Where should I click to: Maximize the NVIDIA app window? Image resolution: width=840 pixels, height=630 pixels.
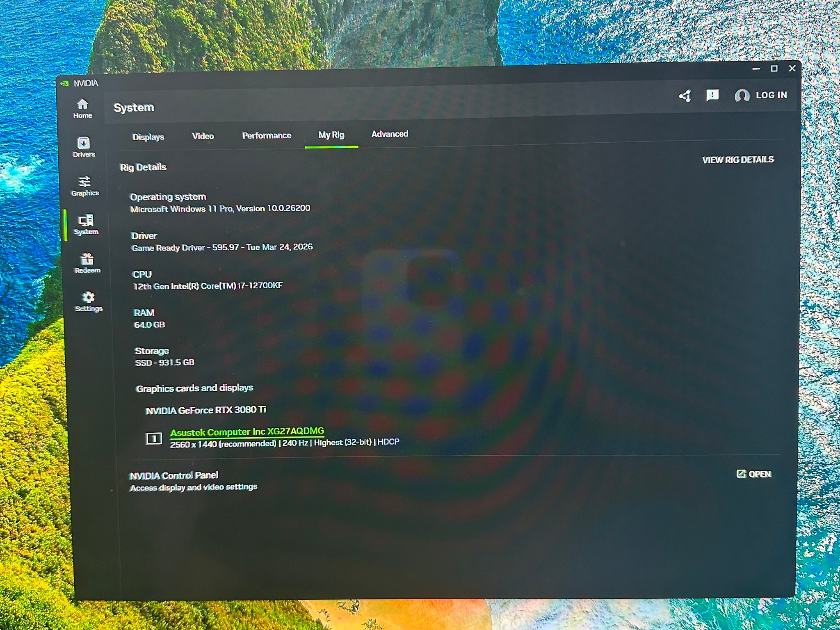[x=774, y=68]
